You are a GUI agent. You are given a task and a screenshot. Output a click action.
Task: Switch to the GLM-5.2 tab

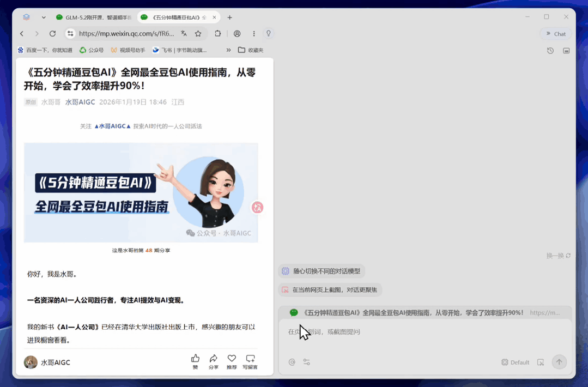tap(94, 17)
